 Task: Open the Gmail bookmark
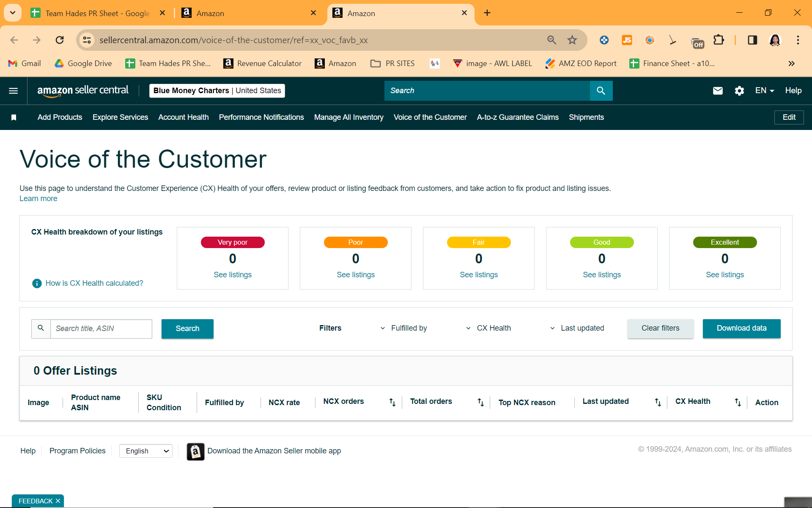click(25, 63)
